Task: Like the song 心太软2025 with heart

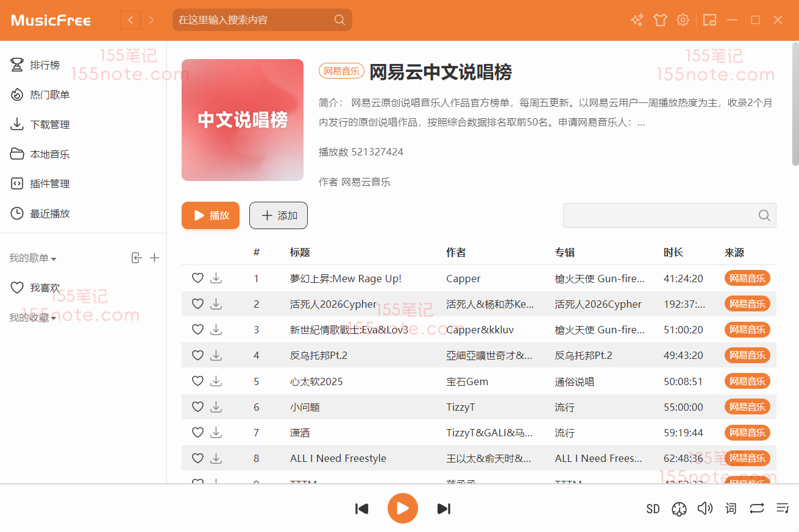Action: (x=197, y=381)
